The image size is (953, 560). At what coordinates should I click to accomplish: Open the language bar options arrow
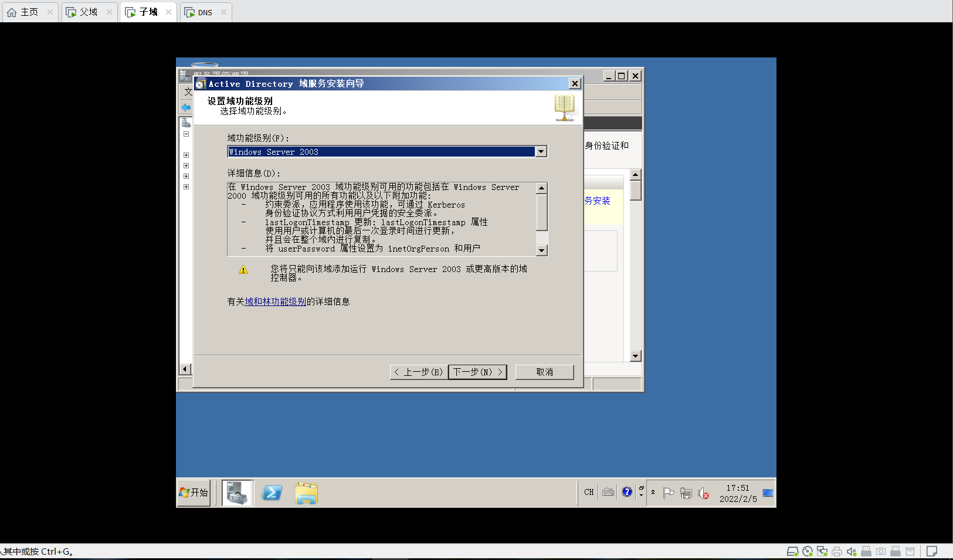click(x=641, y=495)
